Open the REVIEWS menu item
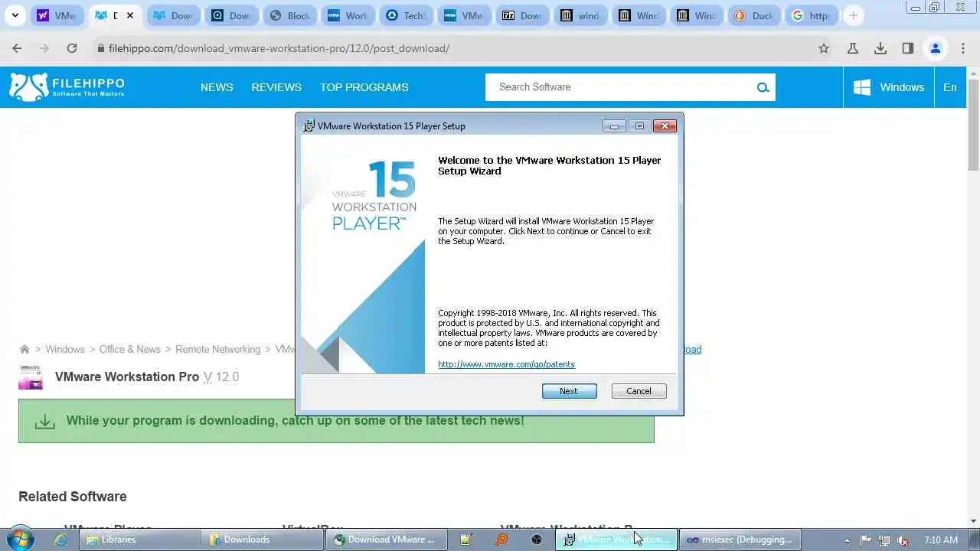This screenshot has height=551, width=980. point(276,87)
